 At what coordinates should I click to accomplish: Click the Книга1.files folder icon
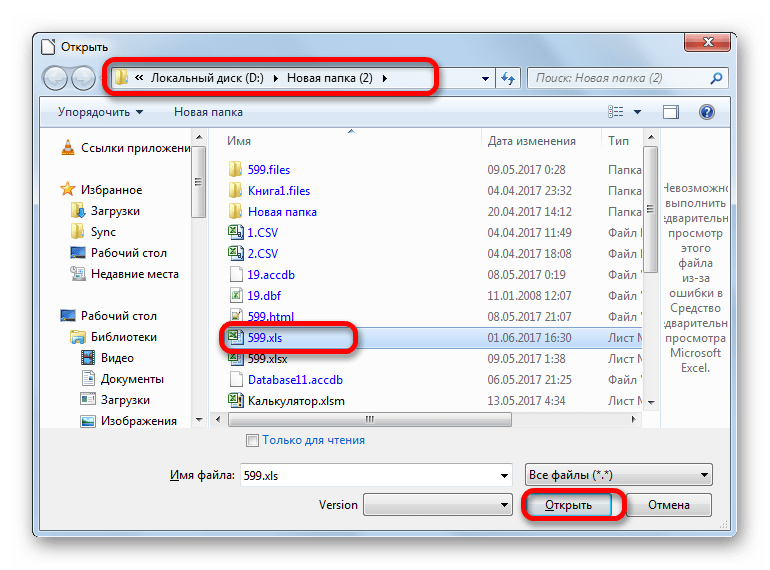pos(235,190)
